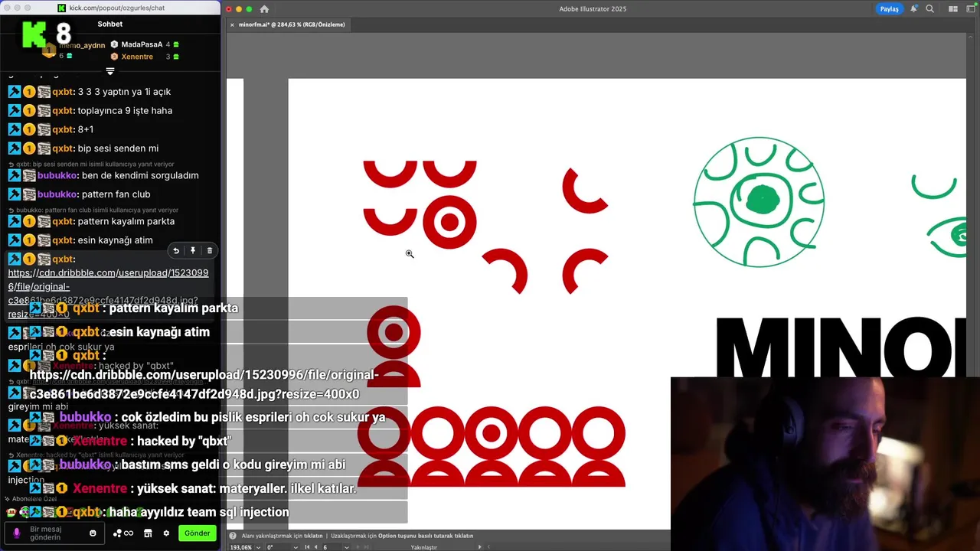
Task: Go to first artboard button
Action: point(307,547)
